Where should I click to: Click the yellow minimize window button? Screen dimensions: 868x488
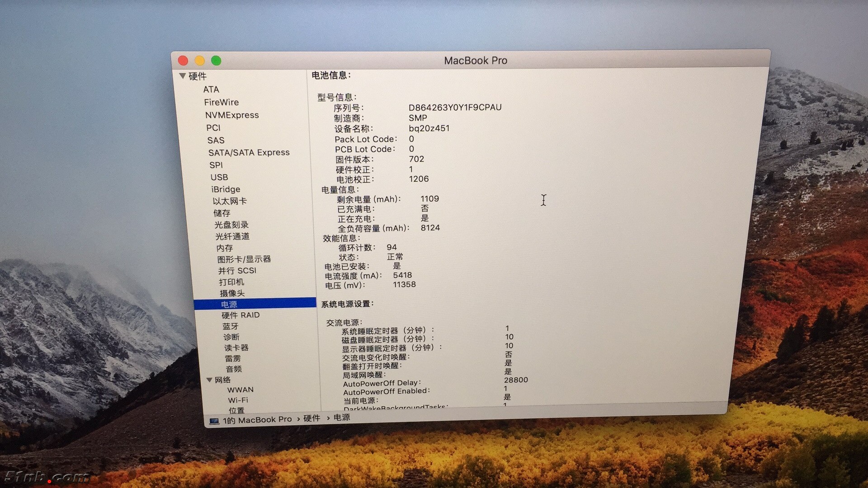coord(200,61)
